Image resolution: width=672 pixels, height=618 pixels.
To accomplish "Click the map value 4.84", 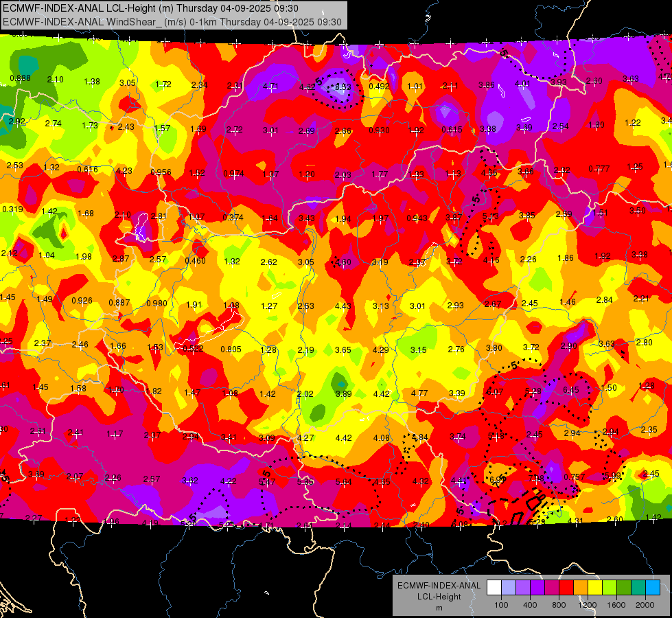I will (420, 437).
